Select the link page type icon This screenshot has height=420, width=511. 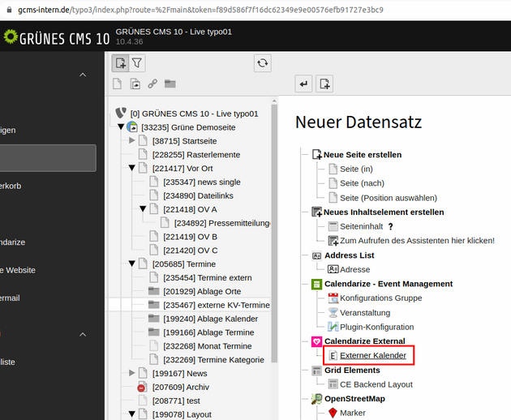pyautogui.click(x=152, y=84)
